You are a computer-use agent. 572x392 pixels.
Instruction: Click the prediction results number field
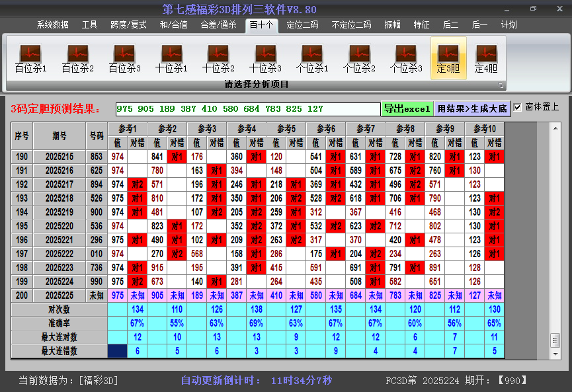pyautogui.click(x=247, y=109)
